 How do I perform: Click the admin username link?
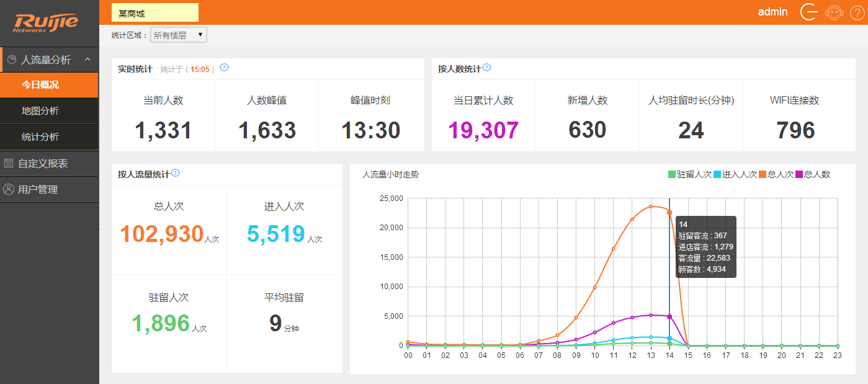click(x=772, y=12)
